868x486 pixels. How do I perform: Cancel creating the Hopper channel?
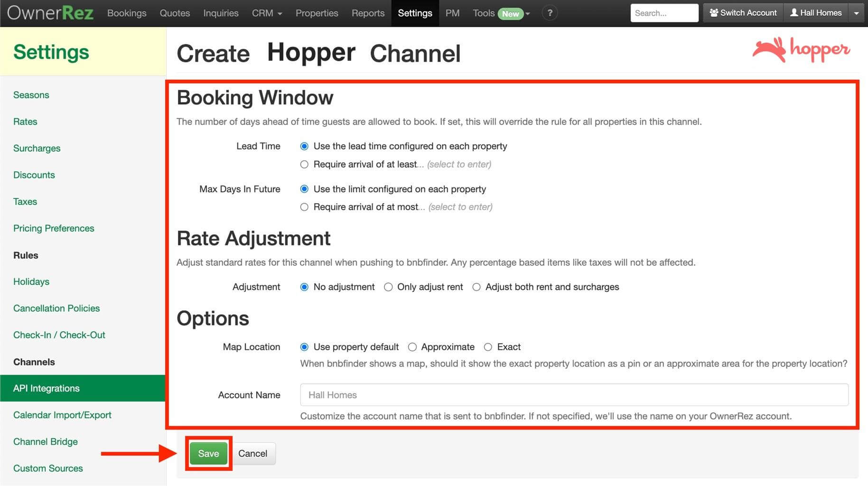point(253,453)
